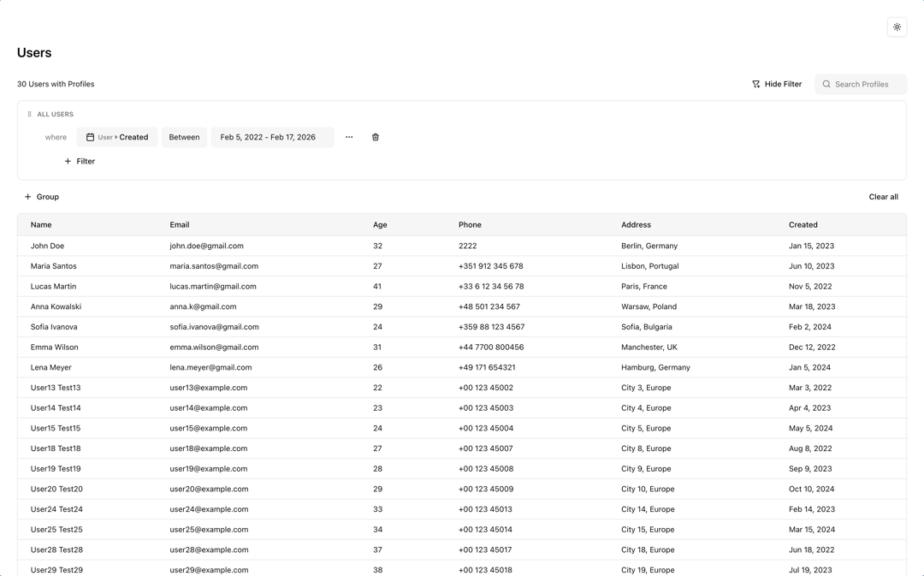The width and height of the screenshot is (924, 576).
Task: Toggle the light/dark theme sun icon
Action: click(897, 27)
